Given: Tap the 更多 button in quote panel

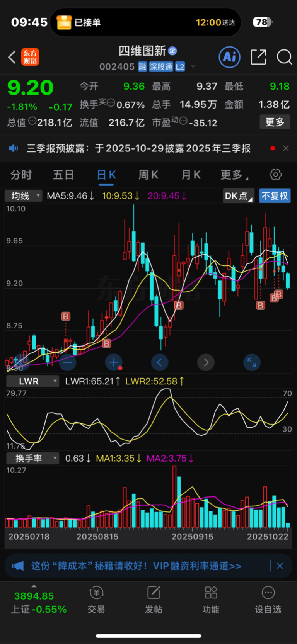Looking at the screenshot, I should (x=275, y=122).
